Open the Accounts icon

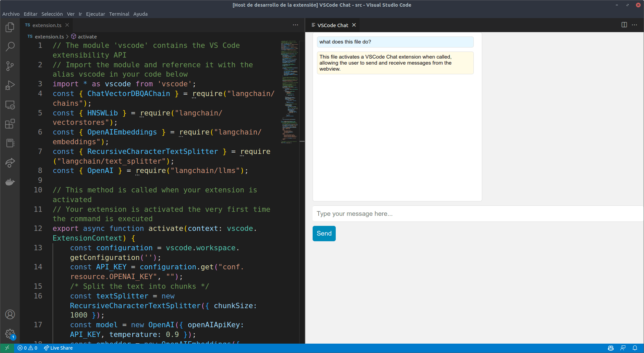click(10, 314)
